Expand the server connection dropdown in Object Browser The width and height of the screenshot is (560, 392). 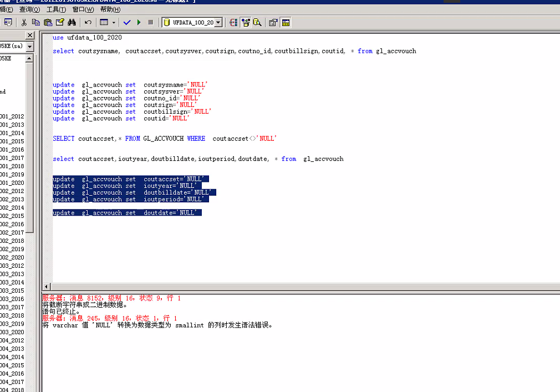tap(30, 47)
